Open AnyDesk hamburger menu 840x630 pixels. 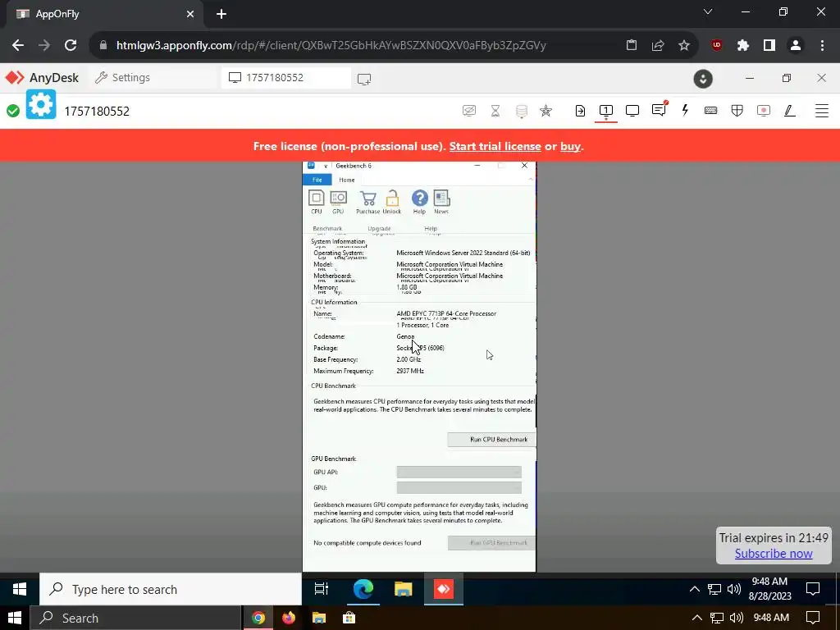[822, 111]
